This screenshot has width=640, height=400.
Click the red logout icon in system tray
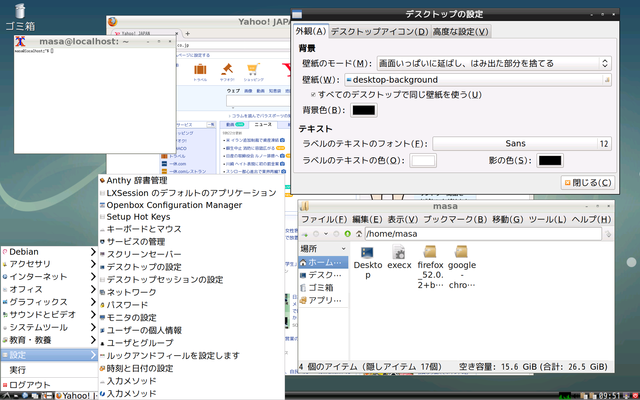click(x=635, y=396)
